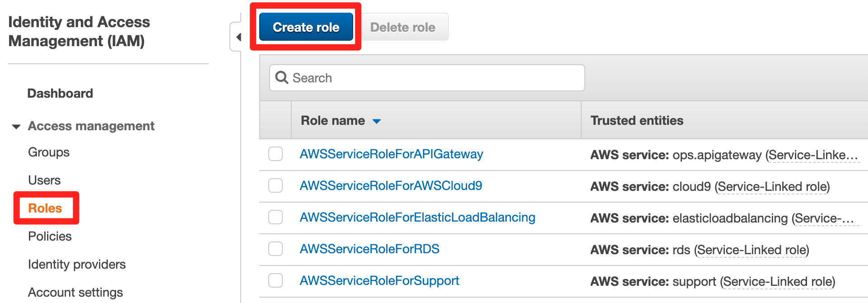Image resolution: width=868 pixels, height=303 pixels.
Task: Open the AWSServiceRoleForAPIGateway role
Action: click(x=392, y=154)
